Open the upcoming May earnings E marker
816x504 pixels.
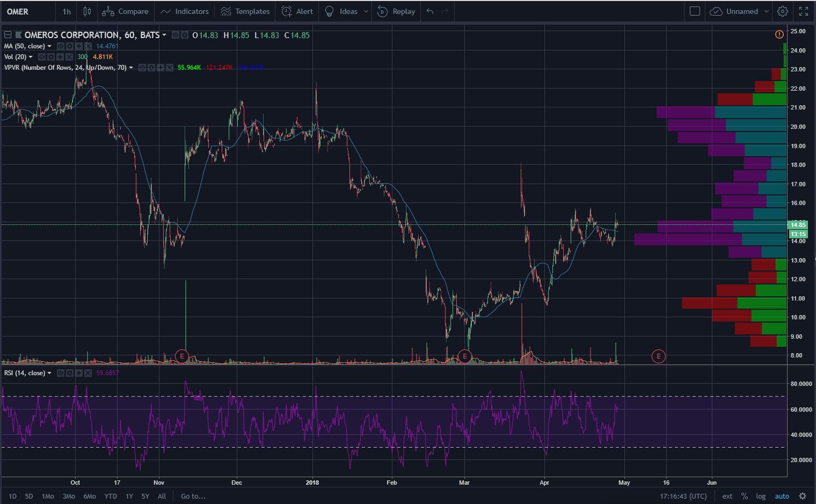pyautogui.click(x=659, y=356)
